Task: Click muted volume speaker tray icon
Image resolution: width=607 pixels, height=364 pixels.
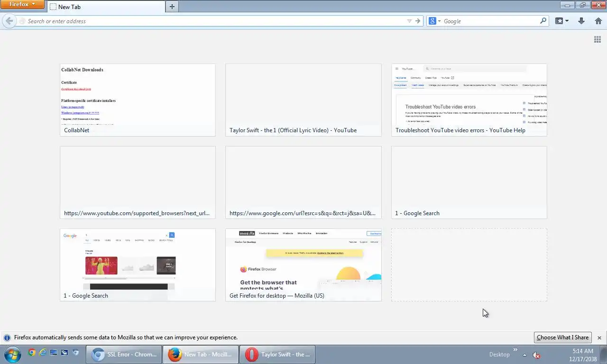Action: tap(536, 355)
